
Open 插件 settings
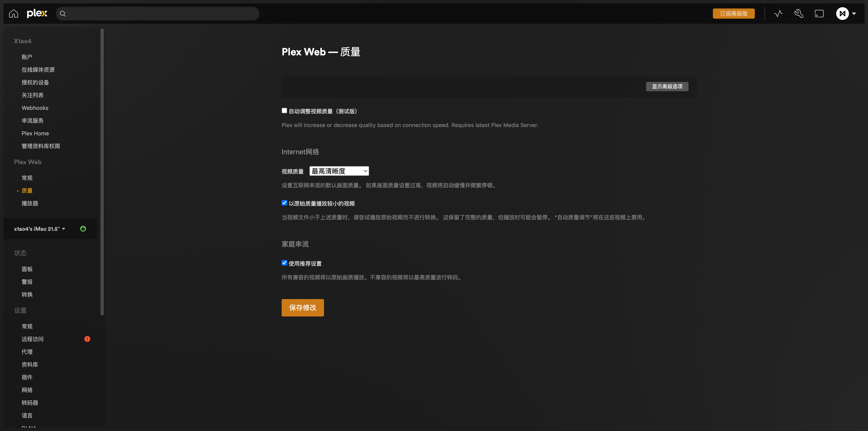click(x=27, y=377)
